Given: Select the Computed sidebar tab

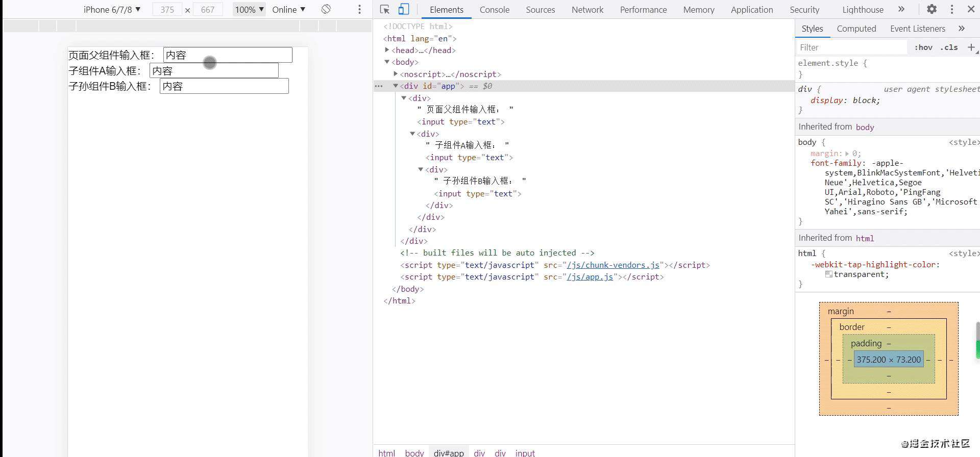Looking at the screenshot, I should point(856,29).
